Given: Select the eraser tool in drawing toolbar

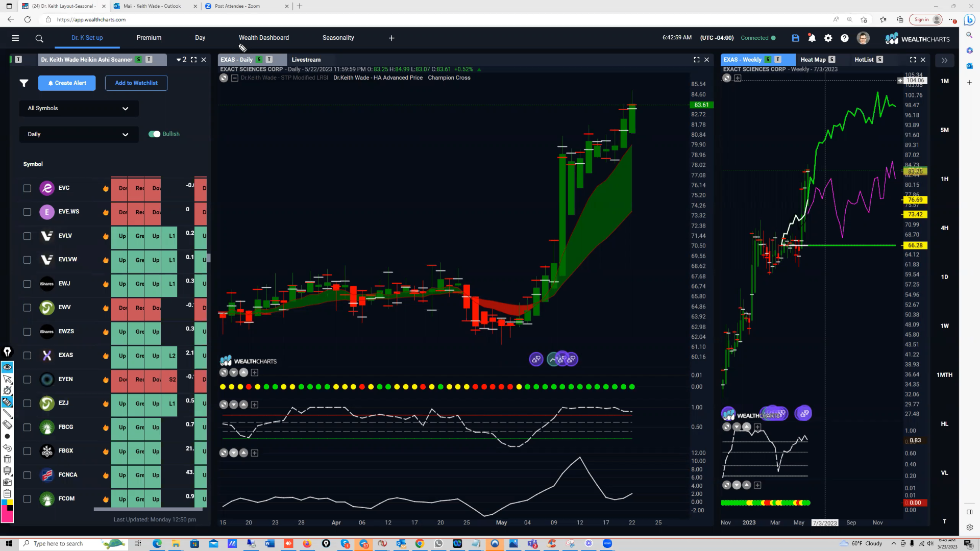Looking at the screenshot, I should [7, 425].
